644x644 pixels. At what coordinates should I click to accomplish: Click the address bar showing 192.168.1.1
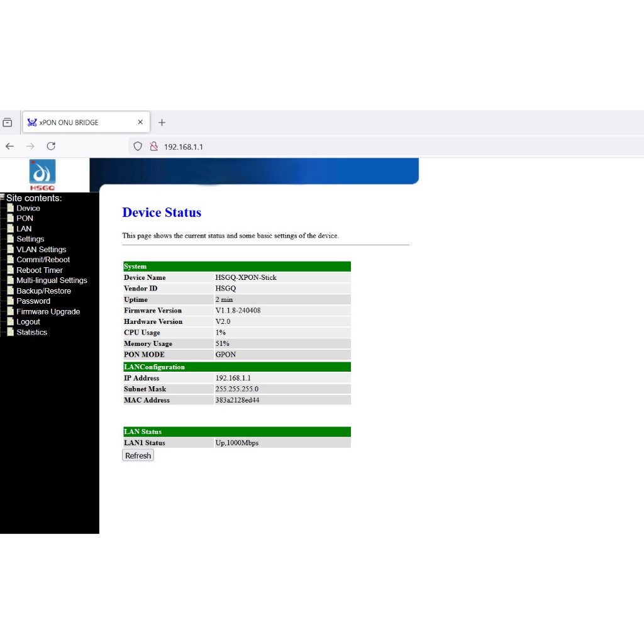[x=314, y=147]
